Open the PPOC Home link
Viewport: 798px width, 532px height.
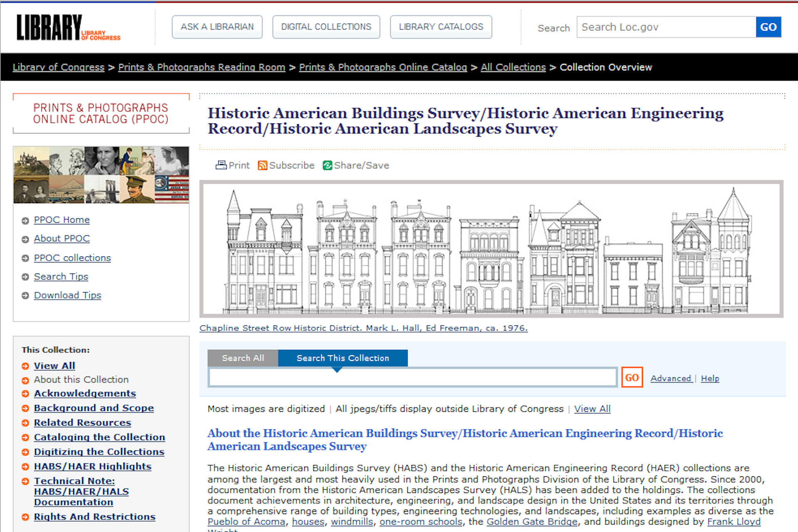click(62, 220)
